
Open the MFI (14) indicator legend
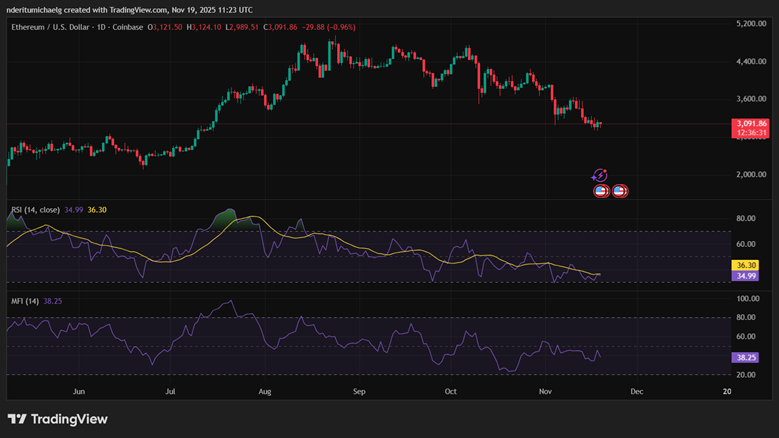[25, 301]
